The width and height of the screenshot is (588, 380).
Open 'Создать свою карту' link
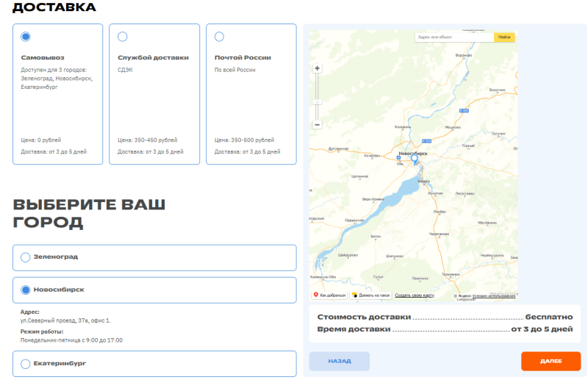click(415, 295)
